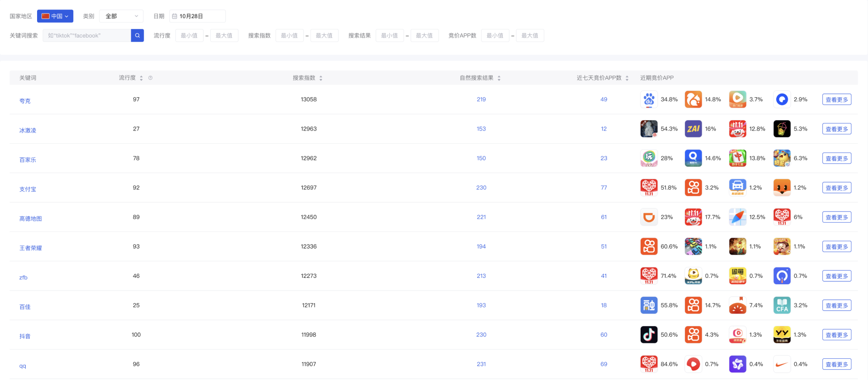
Task: Click the blue circle 0.7% icon in zfb row
Action: [x=782, y=276]
